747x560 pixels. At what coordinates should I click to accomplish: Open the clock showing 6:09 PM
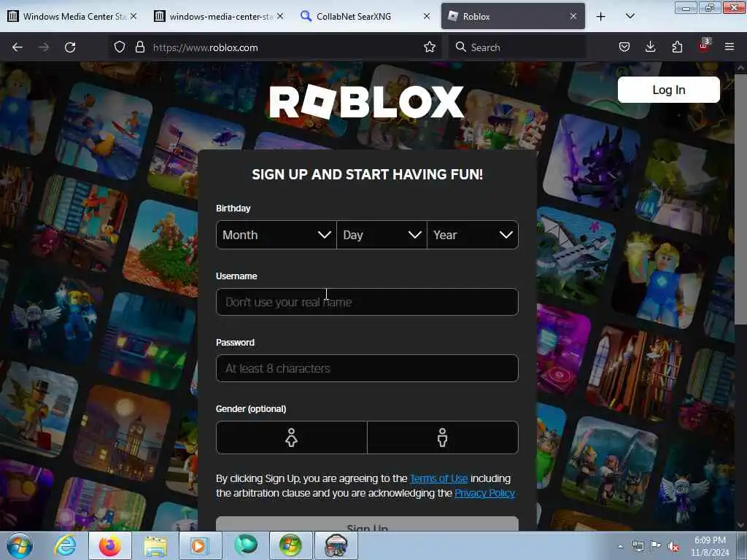[710, 546]
